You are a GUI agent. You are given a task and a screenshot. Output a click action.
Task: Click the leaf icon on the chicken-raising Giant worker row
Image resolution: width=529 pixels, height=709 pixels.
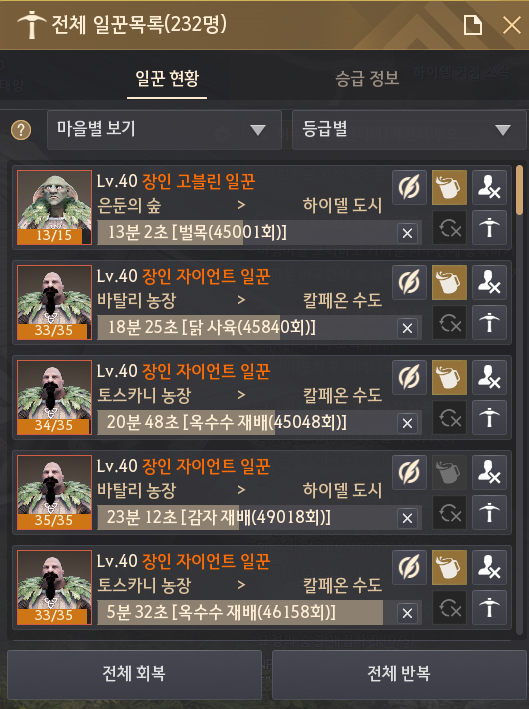coord(409,282)
